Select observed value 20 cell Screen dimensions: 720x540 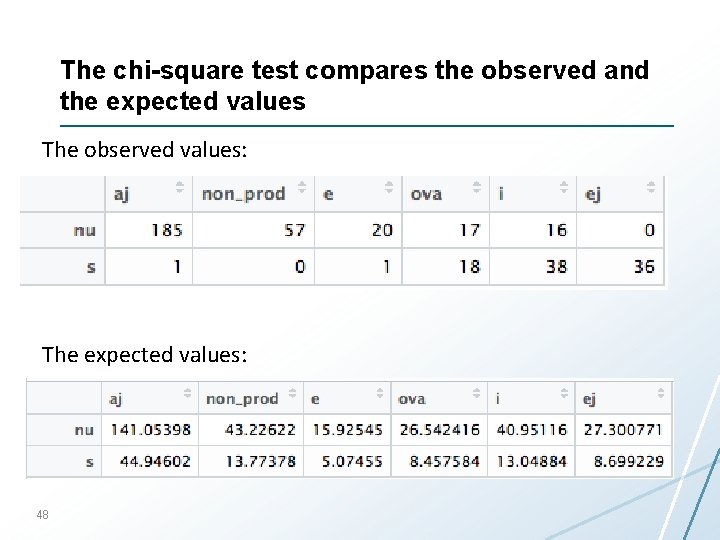[358, 230]
